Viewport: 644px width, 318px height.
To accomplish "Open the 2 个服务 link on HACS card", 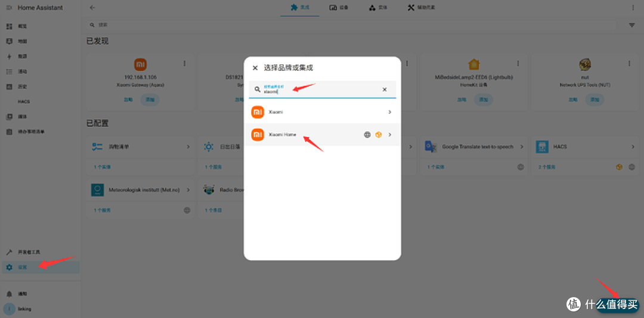I will (x=547, y=167).
